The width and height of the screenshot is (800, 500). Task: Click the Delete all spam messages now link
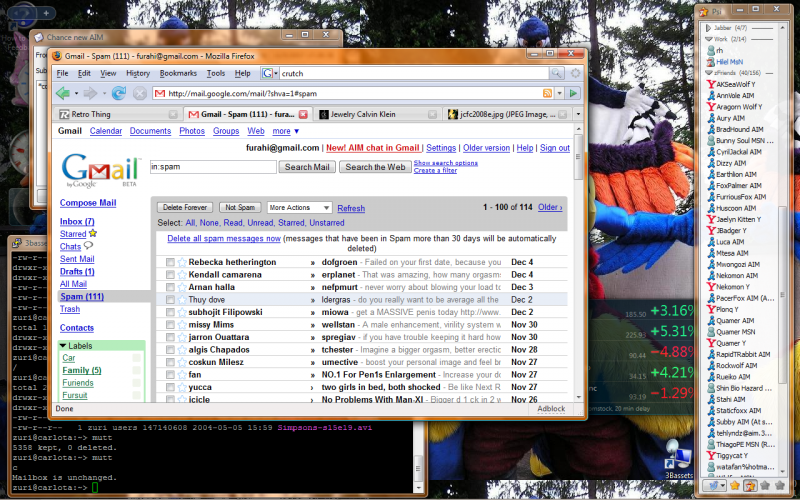(223, 239)
